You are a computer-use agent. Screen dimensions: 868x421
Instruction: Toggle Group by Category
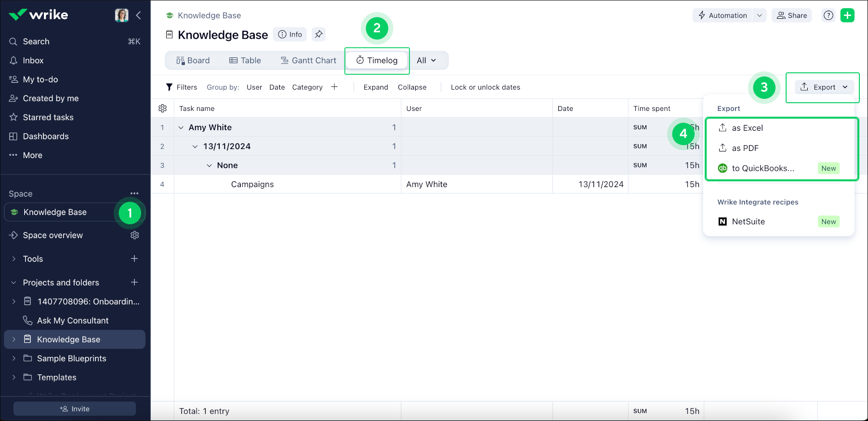click(307, 87)
